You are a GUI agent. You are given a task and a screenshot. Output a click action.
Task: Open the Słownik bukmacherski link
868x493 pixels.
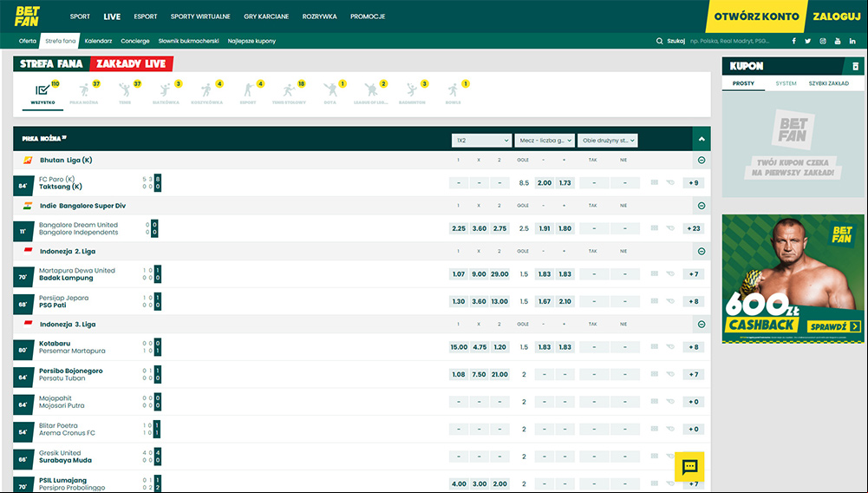[x=188, y=41]
